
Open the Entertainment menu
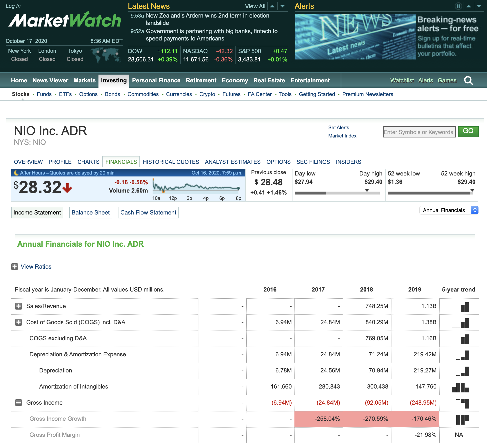coord(310,80)
